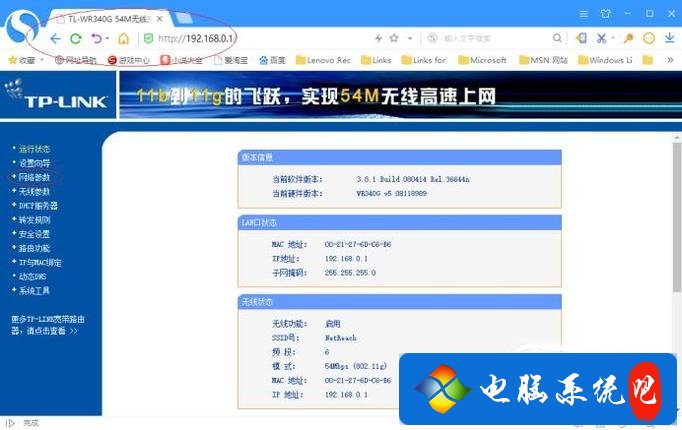Open the Links bookmark folder
This screenshot has width=682, height=430.
point(376,60)
